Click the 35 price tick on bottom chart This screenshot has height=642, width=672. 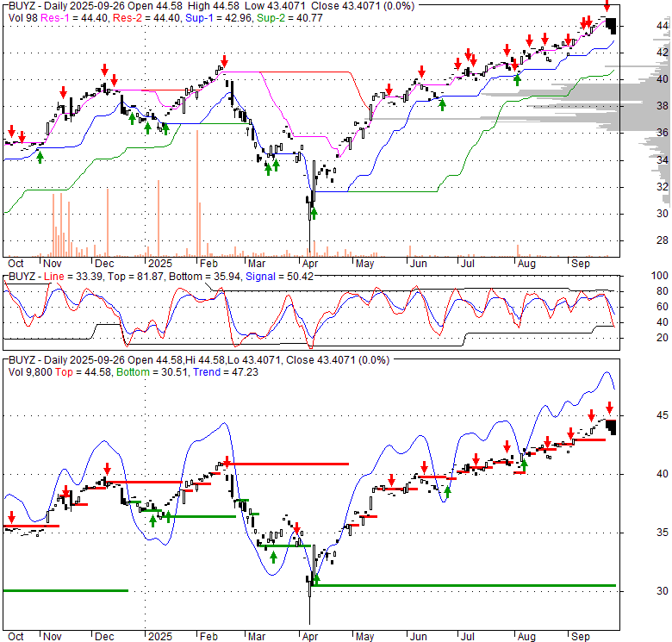coord(663,533)
